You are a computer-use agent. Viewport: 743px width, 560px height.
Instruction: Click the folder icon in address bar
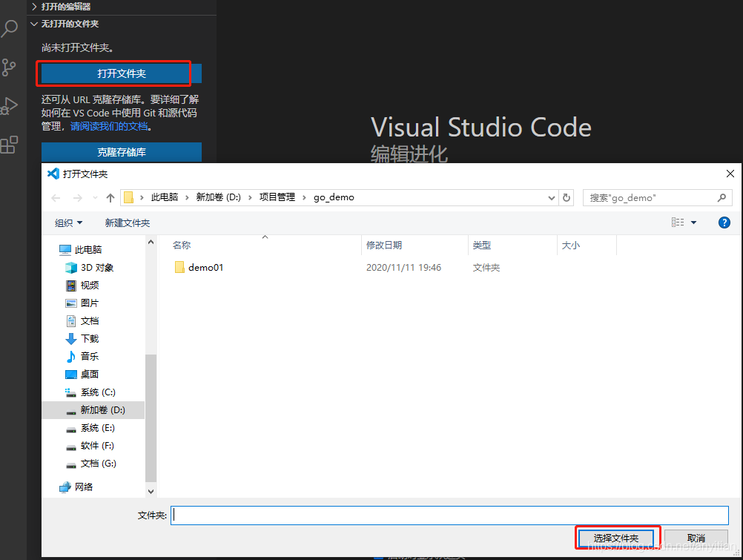coord(128,197)
